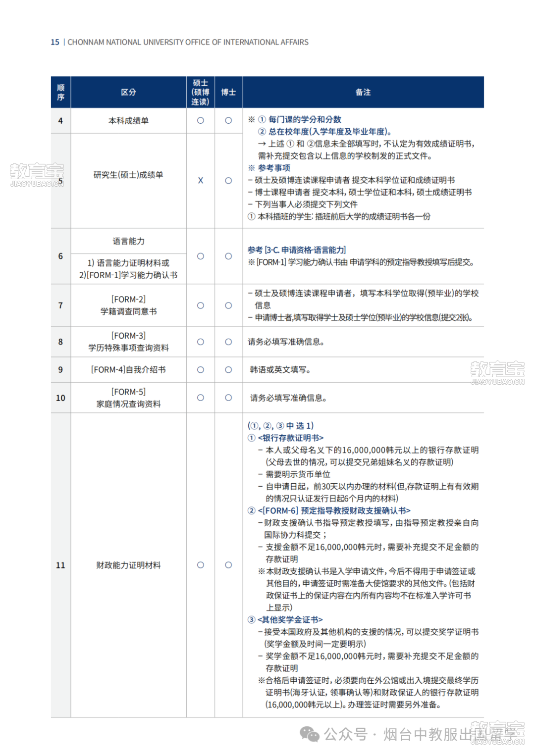Click the 博士 circle mark for 本科成绩单

pyautogui.click(x=228, y=121)
